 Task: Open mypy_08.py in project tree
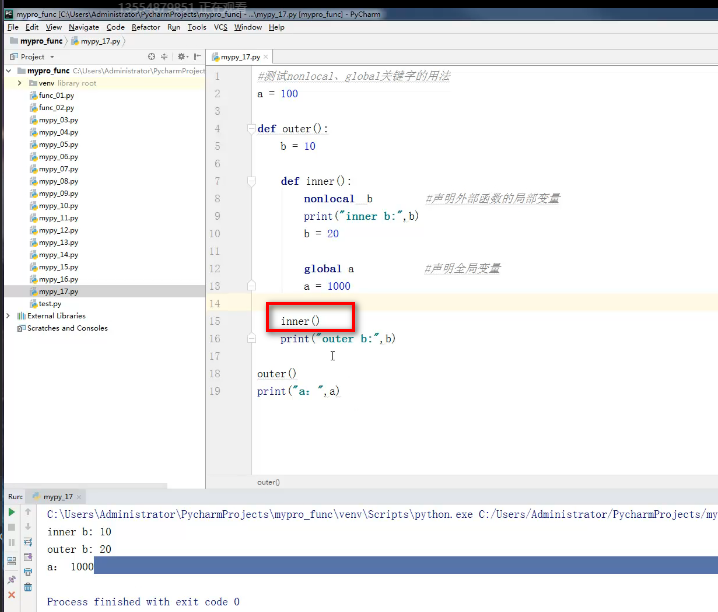(x=54, y=181)
